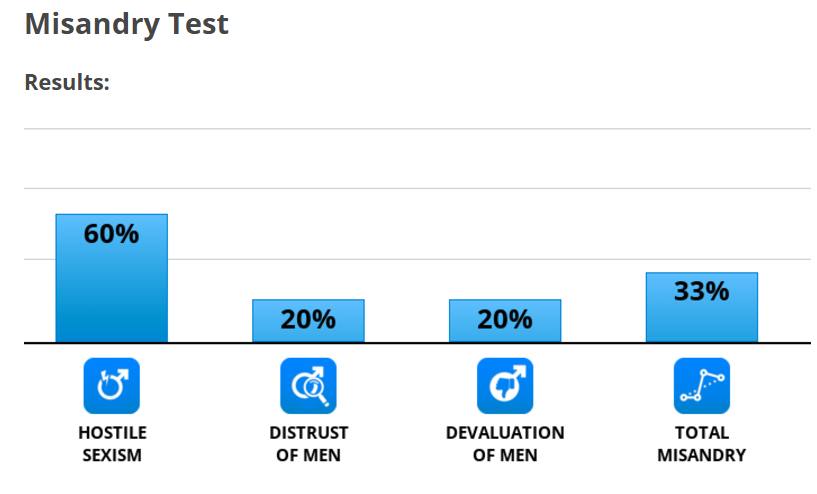Select the 20% Devaluation of Men bar
817x494 pixels.
point(505,321)
